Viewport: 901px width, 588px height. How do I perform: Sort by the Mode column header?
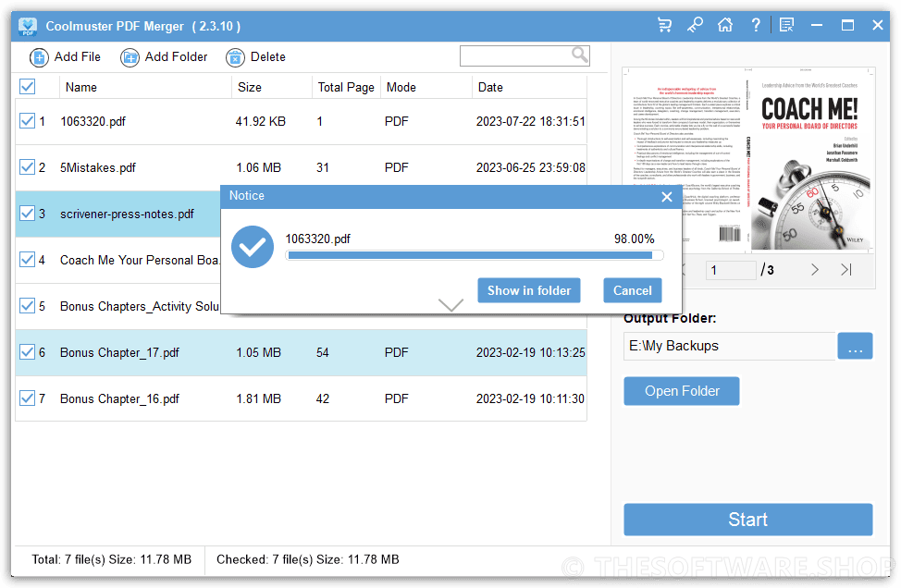tap(426, 87)
